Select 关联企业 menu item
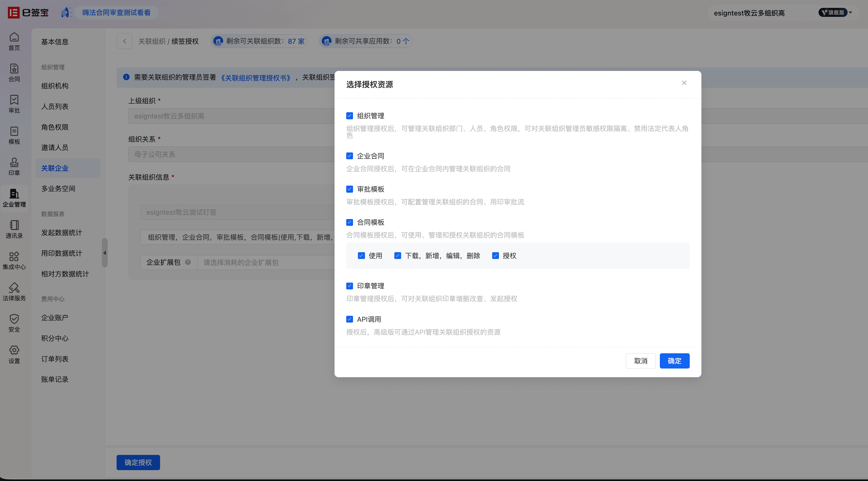This screenshot has width=868, height=481. coord(68,168)
